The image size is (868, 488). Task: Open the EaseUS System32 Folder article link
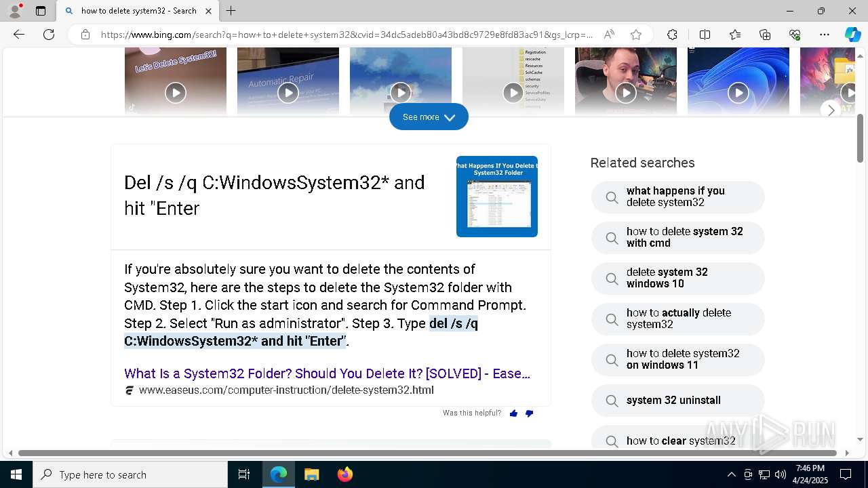[327, 373]
